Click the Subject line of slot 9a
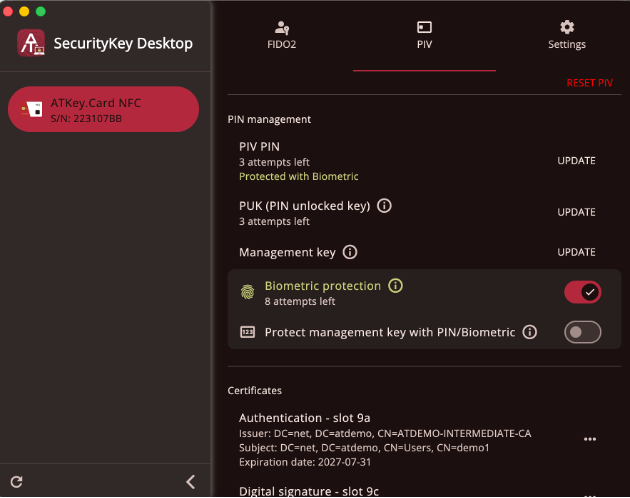 coord(364,448)
